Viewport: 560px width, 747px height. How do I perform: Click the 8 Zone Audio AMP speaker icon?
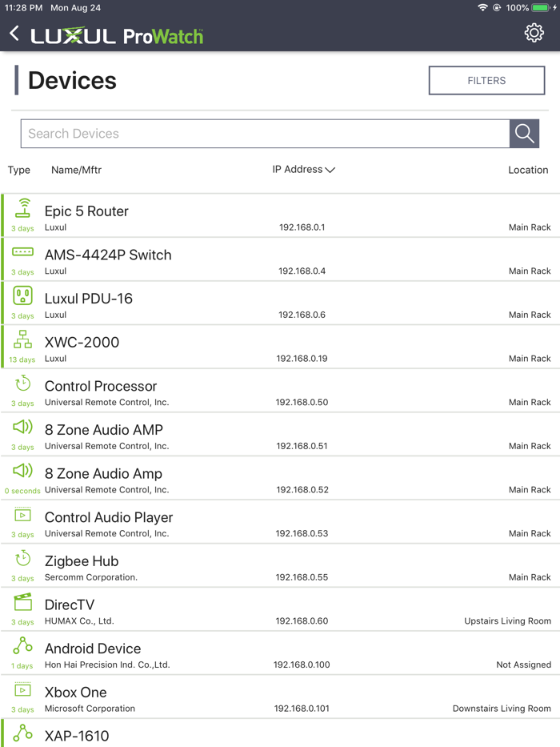[23, 427]
